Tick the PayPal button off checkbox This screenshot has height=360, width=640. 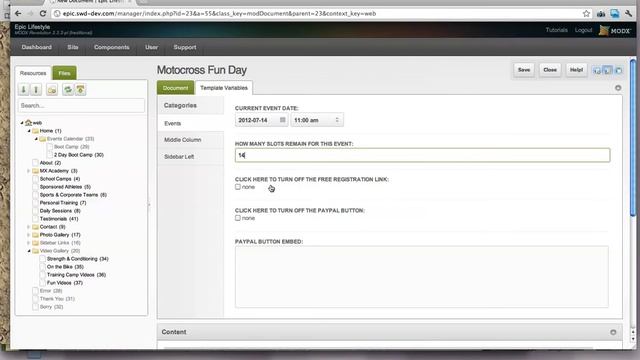tap(238, 218)
